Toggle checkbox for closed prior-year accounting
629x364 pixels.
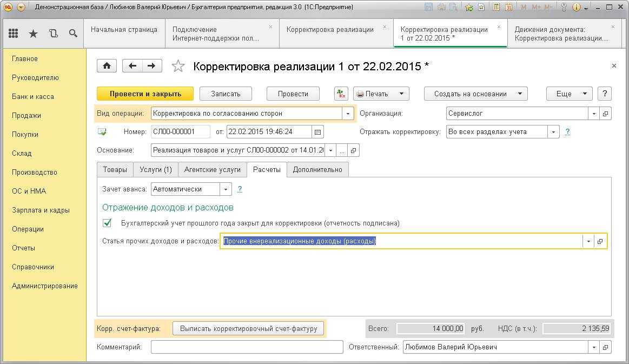[107, 223]
